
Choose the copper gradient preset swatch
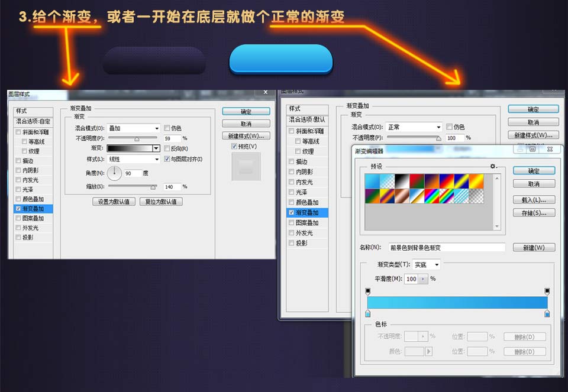[401, 196]
